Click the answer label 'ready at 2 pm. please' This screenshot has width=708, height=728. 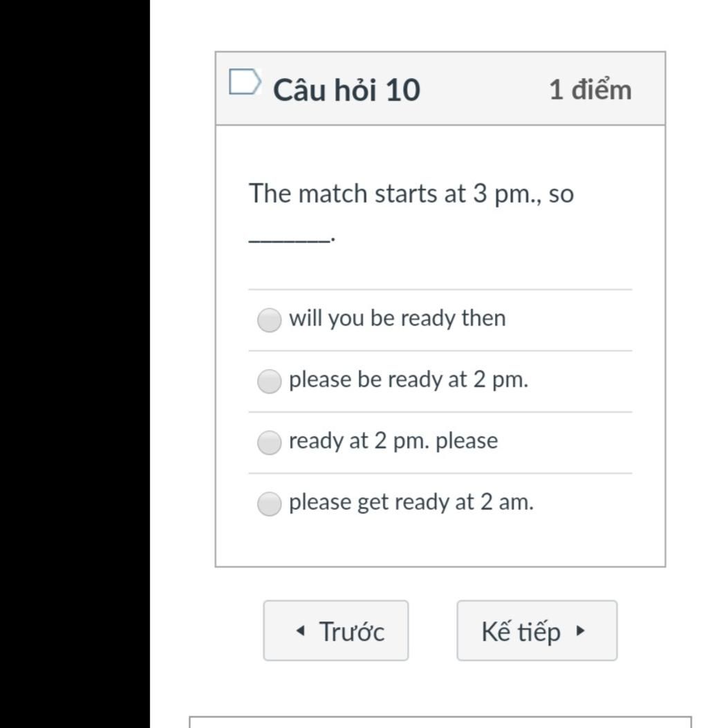tap(393, 441)
